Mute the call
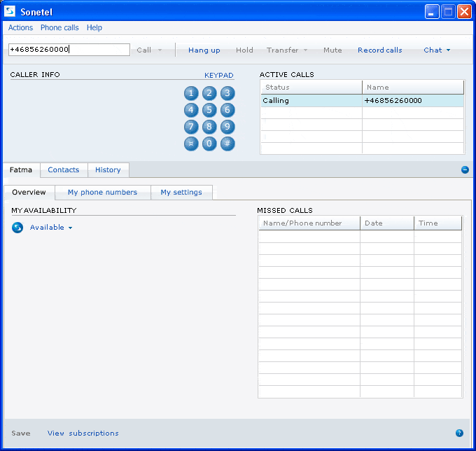Image resolution: width=476 pixels, height=451 pixels. [x=332, y=50]
